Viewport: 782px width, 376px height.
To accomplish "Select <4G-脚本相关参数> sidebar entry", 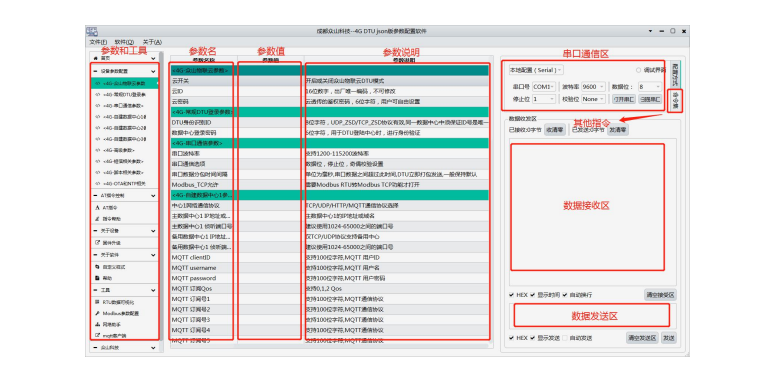I will 125,172.
